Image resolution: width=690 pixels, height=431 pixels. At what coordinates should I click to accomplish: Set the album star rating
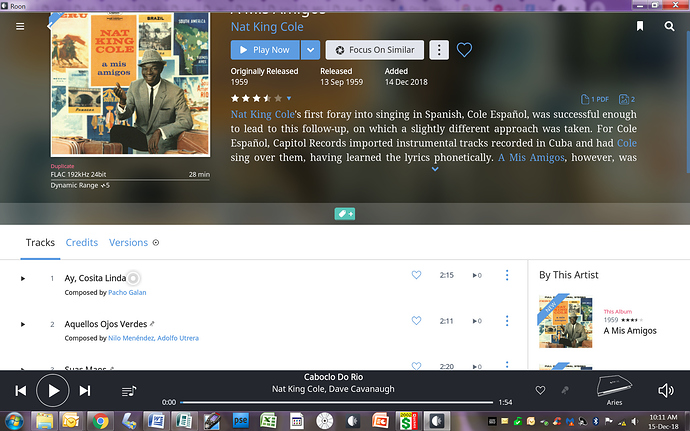257,98
